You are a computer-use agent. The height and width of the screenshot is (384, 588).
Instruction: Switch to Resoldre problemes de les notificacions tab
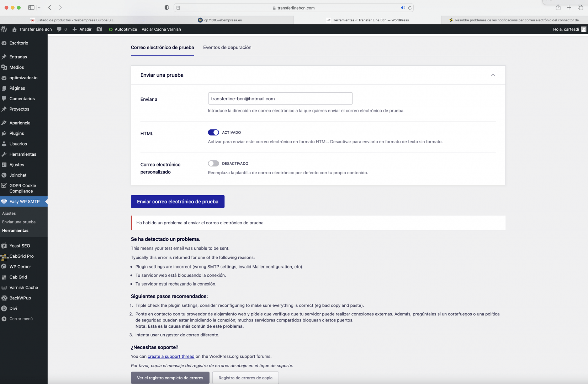point(514,20)
